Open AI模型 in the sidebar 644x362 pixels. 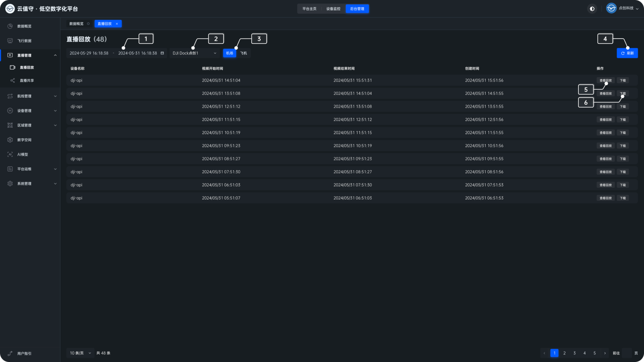click(x=22, y=154)
